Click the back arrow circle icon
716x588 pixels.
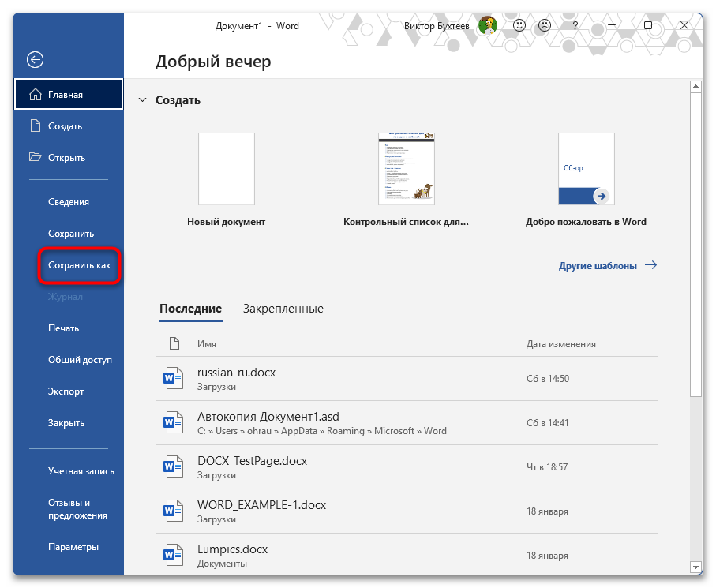35,59
